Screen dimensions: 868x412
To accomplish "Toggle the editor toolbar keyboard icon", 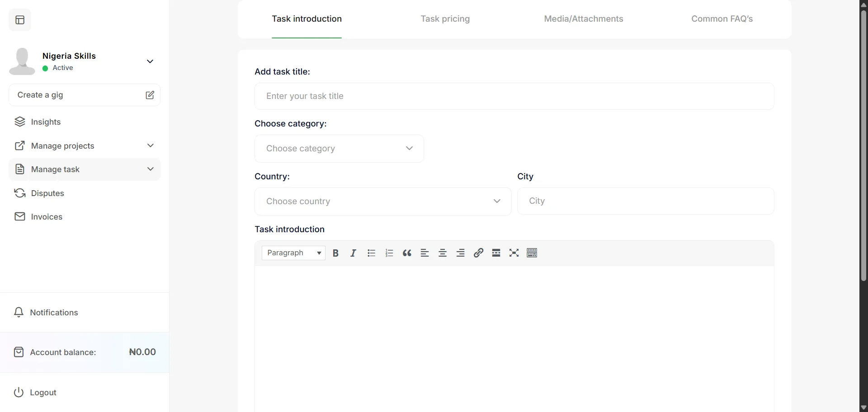I will [x=532, y=253].
